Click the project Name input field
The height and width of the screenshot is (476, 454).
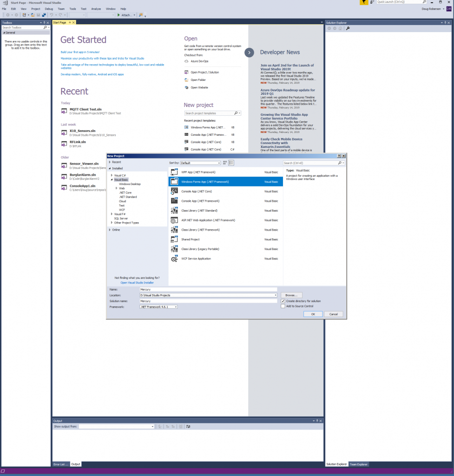click(x=208, y=290)
